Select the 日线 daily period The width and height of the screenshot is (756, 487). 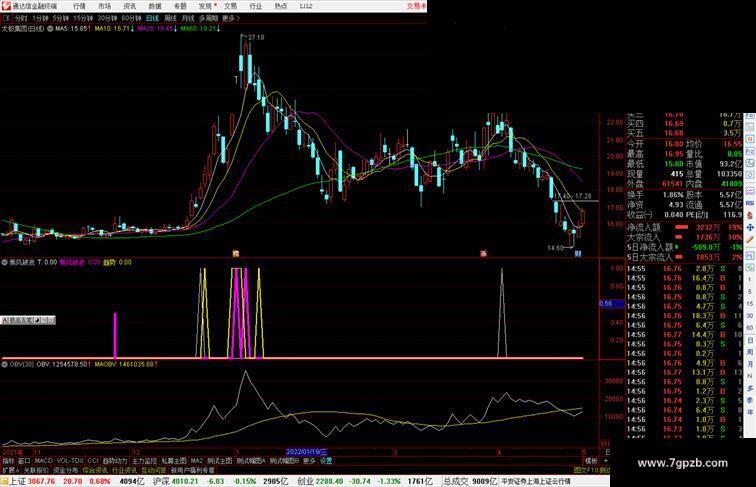(x=152, y=18)
